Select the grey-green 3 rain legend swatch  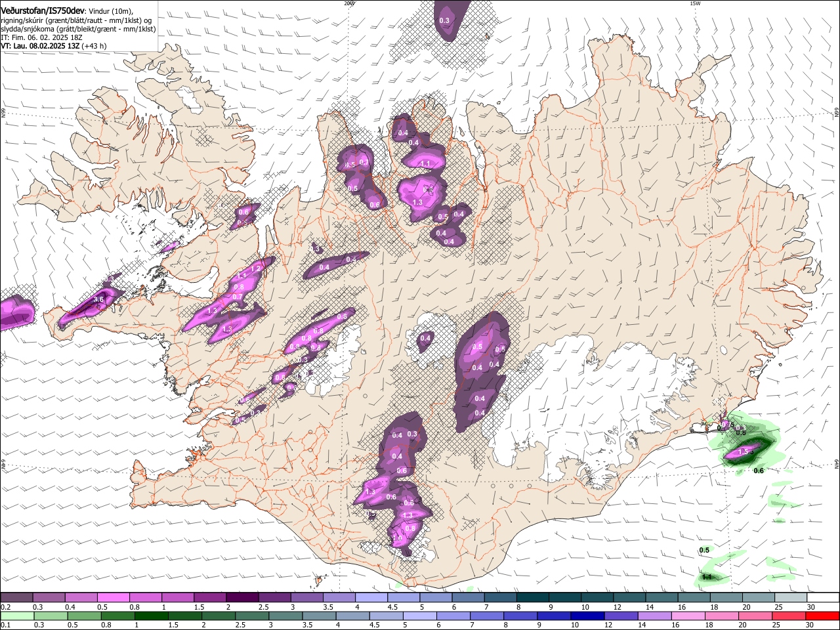(285, 616)
